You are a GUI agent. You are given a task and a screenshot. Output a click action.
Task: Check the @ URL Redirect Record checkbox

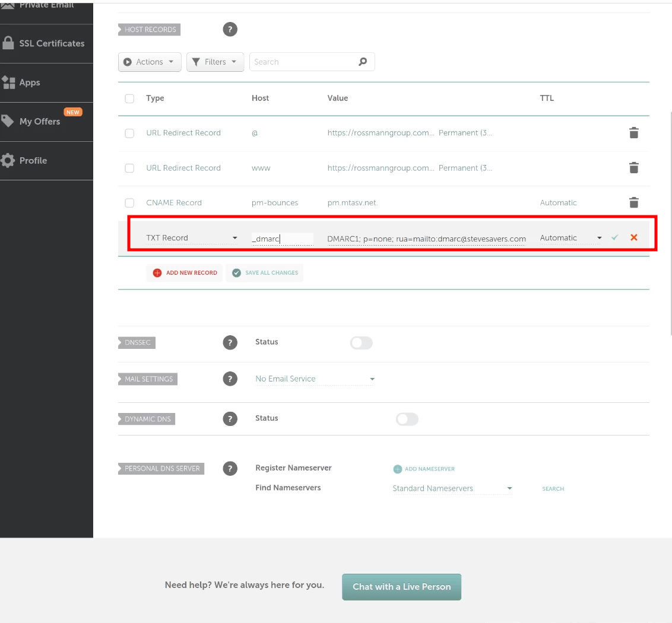coord(129,133)
